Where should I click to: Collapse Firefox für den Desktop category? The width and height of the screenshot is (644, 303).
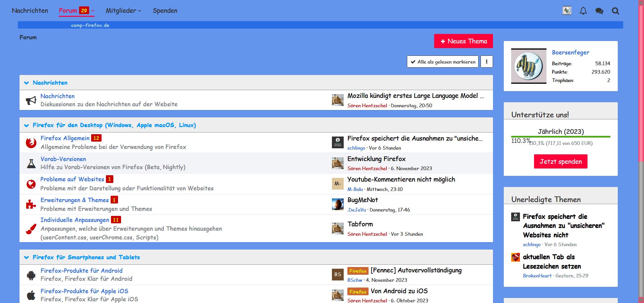click(27, 125)
